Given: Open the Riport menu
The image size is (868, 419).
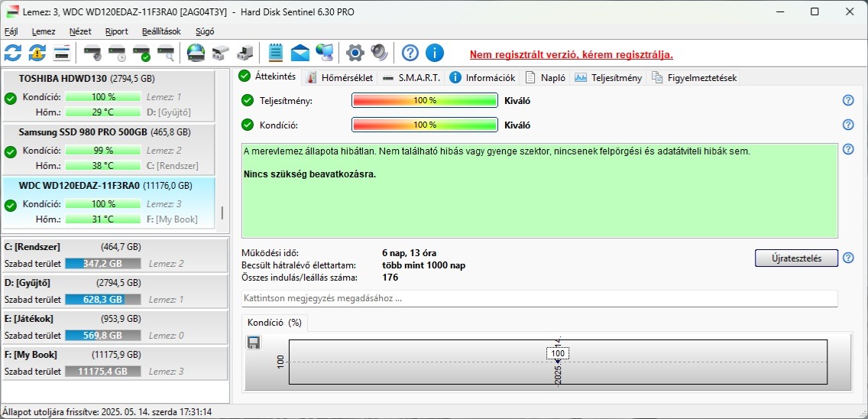Looking at the screenshot, I should tap(116, 31).
